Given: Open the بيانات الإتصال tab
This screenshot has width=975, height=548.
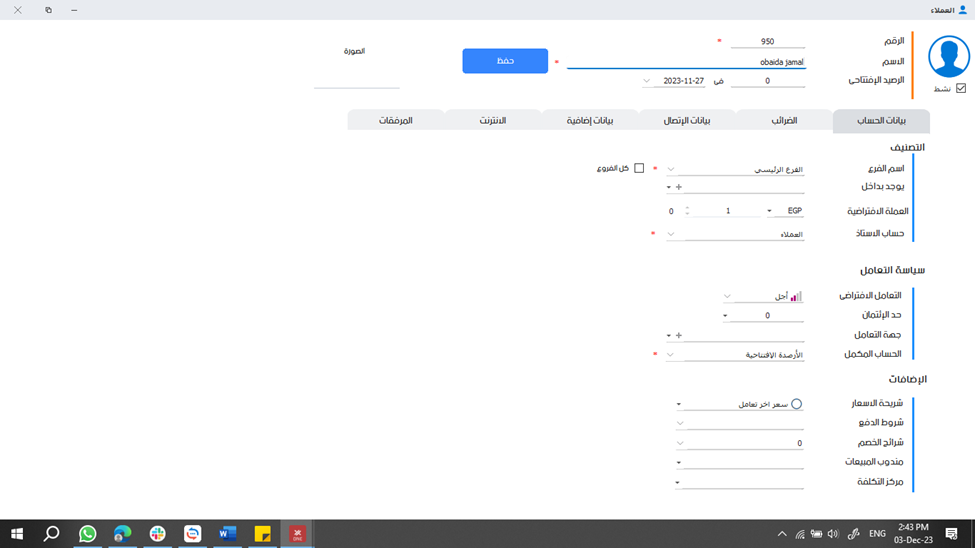Looking at the screenshot, I should click(x=687, y=120).
